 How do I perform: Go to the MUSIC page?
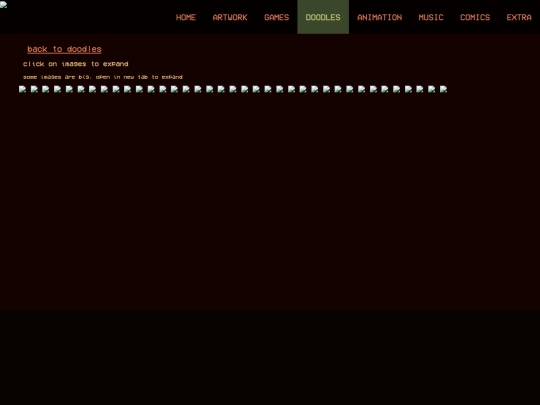tap(431, 17)
